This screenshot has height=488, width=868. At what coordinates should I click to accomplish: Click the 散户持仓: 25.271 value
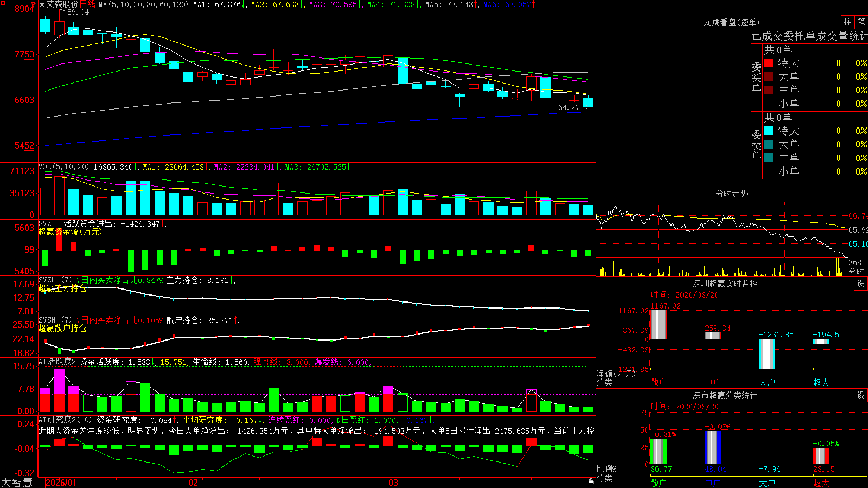click(x=203, y=320)
